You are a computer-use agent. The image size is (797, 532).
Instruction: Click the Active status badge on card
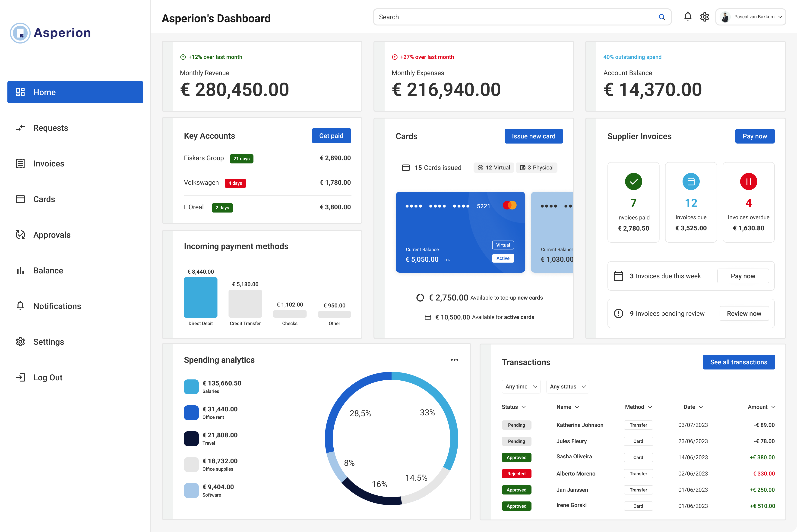(503, 258)
